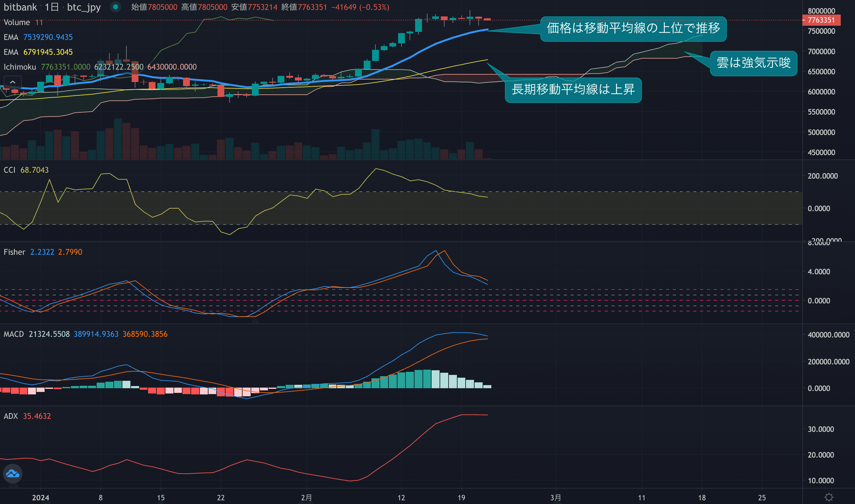Select the Volume indicator legend
The image size is (855, 504).
17,22
